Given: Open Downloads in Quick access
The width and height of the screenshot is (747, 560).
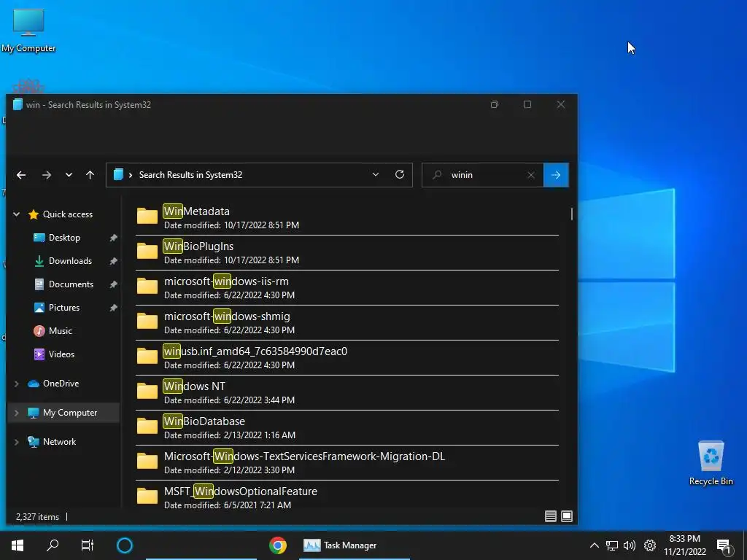Looking at the screenshot, I should (70, 261).
